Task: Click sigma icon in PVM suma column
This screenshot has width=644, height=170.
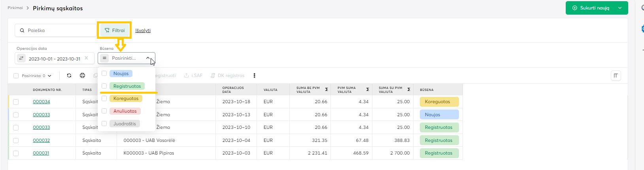Action: 368,90
